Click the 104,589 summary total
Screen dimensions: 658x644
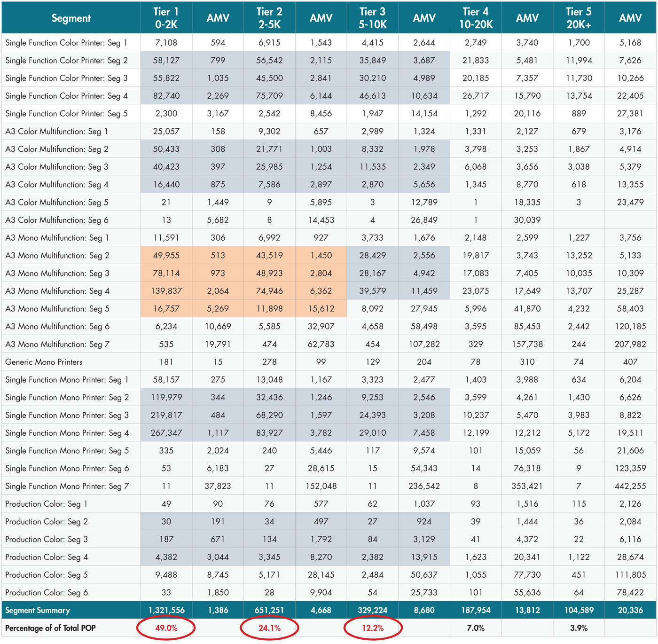(x=579, y=611)
